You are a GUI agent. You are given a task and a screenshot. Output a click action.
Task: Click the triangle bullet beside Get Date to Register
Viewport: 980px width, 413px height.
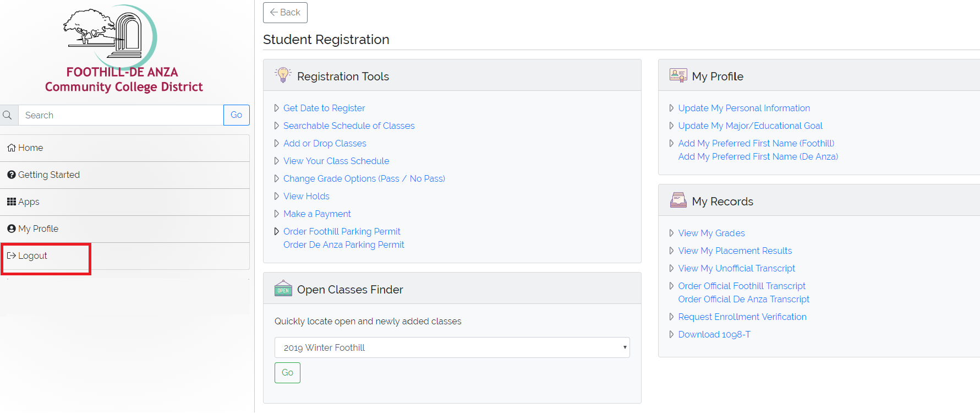click(277, 108)
